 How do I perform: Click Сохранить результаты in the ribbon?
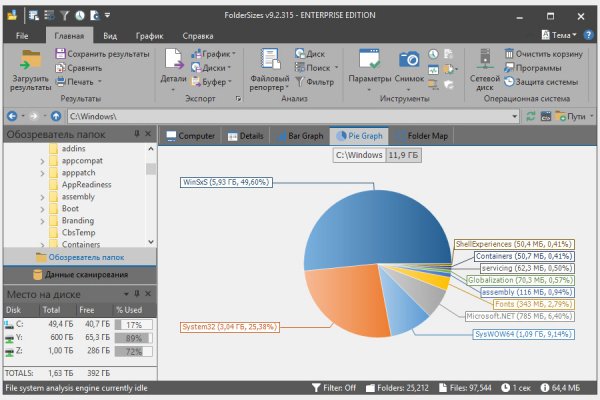point(103,54)
